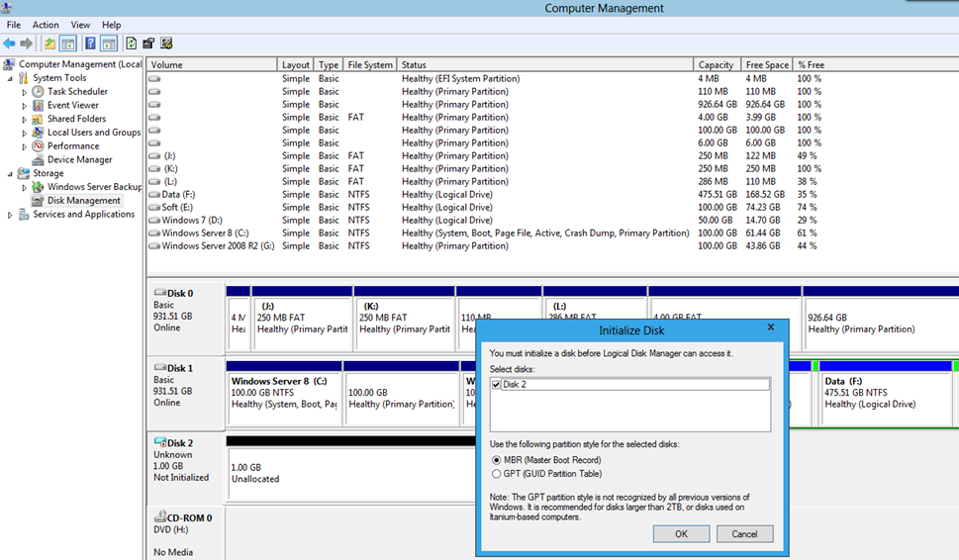
Task: Collapse the System Tools tree node
Action: click(x=10, y=78)
